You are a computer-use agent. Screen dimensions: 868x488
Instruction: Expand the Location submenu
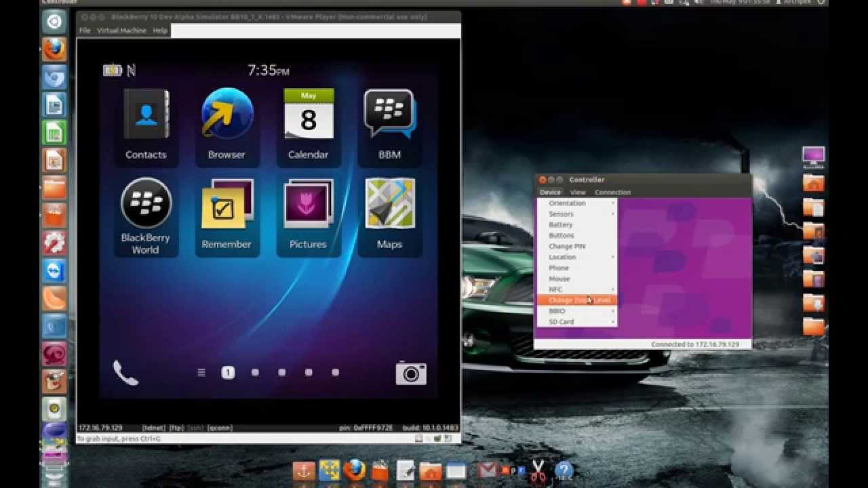click(x=577, y=258)
